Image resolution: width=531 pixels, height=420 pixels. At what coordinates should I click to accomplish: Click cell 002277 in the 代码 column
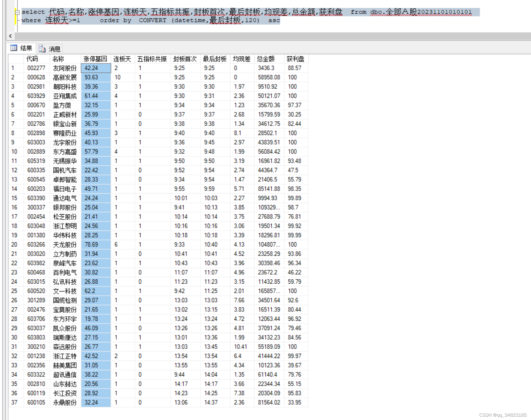pyautogui.click(x=37, y=68)
